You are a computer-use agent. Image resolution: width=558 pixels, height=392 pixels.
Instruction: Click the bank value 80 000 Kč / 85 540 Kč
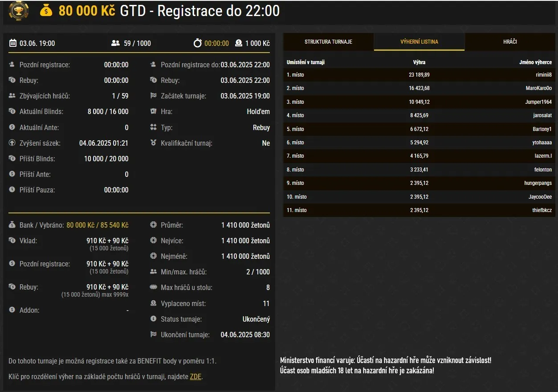[x=98, y=225]
